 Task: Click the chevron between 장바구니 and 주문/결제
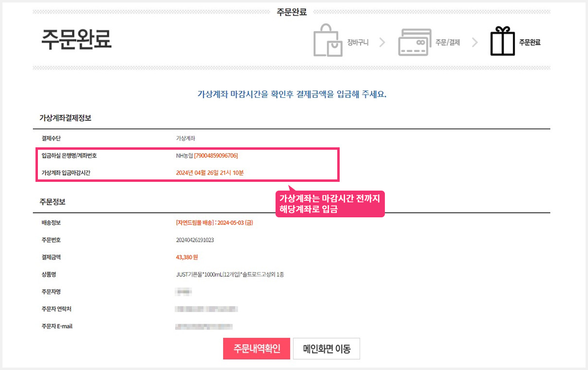[381, 42]
